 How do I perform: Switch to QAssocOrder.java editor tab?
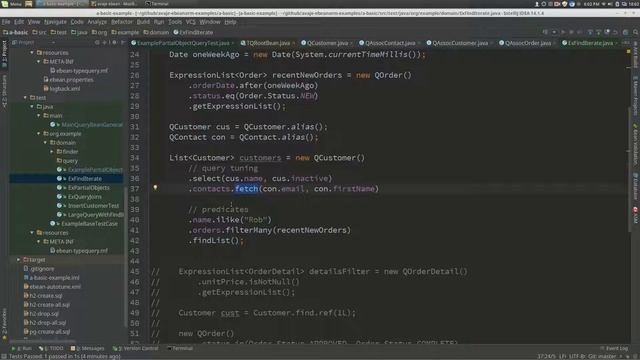[x=527, y=43]
